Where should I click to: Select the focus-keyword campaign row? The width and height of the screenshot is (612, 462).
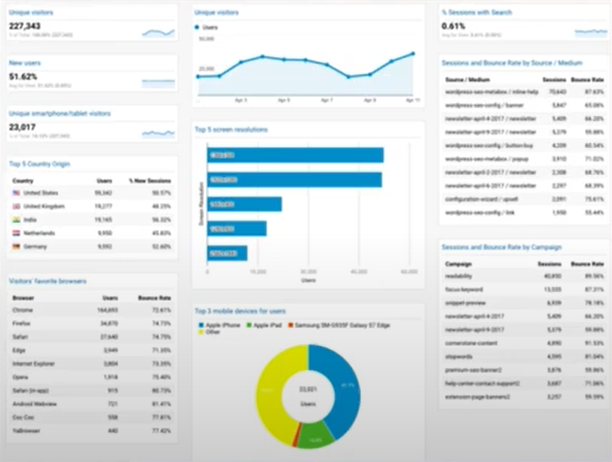[x=524, y=290]
